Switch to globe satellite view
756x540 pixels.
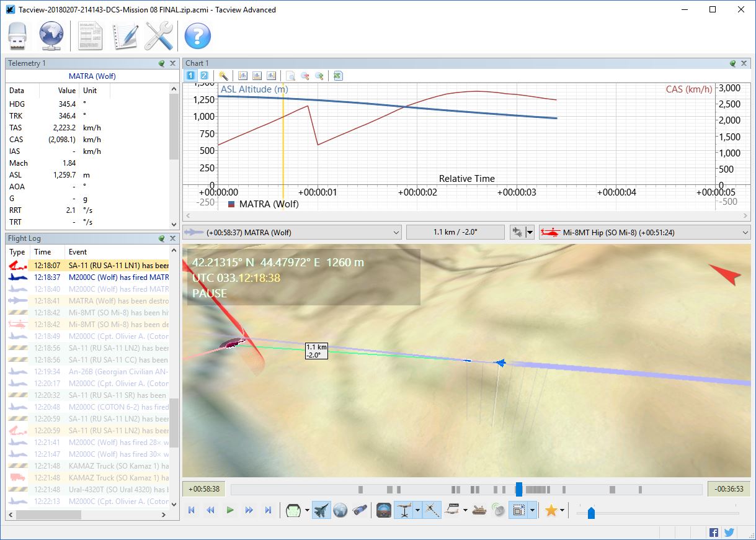(340, 510)
